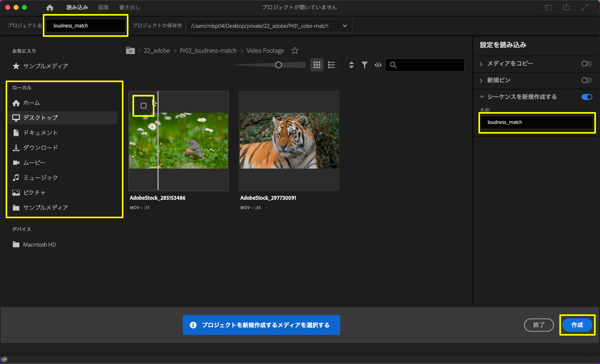Switch to the 書き出し tab
The image size is (600, 364).
[x=129, y=7]
